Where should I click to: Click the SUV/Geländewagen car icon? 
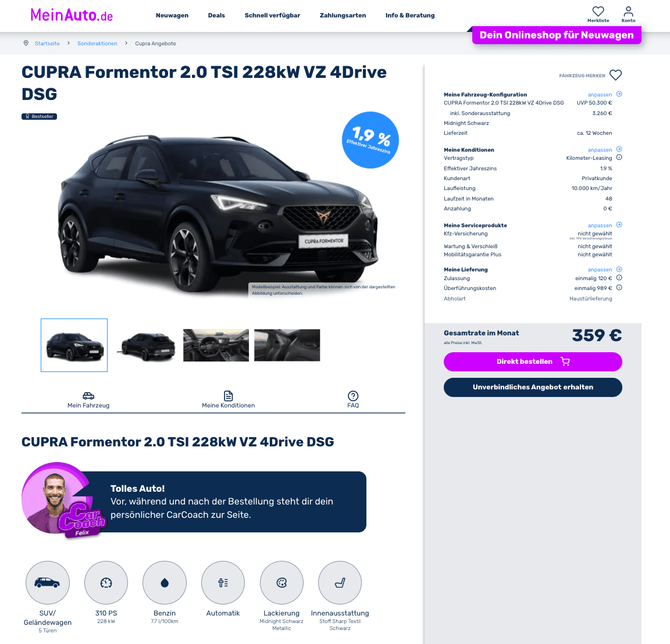[48, 582]
